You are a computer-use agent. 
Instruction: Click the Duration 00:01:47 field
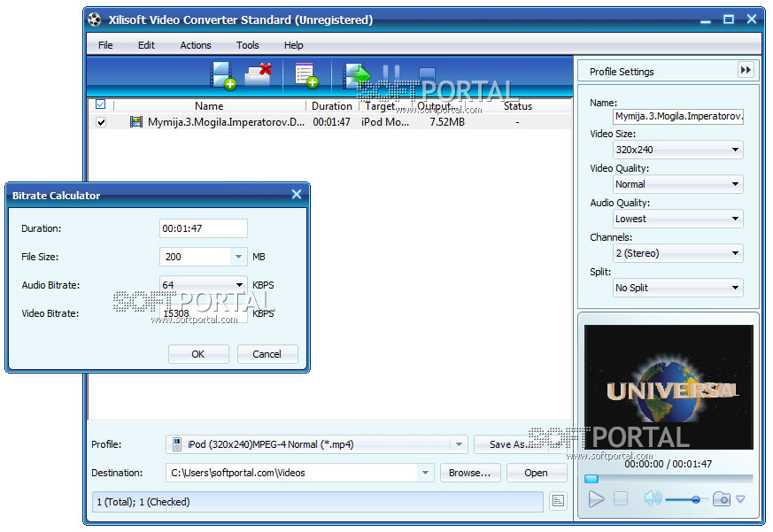pyautogui.click(x=204, y=228)
